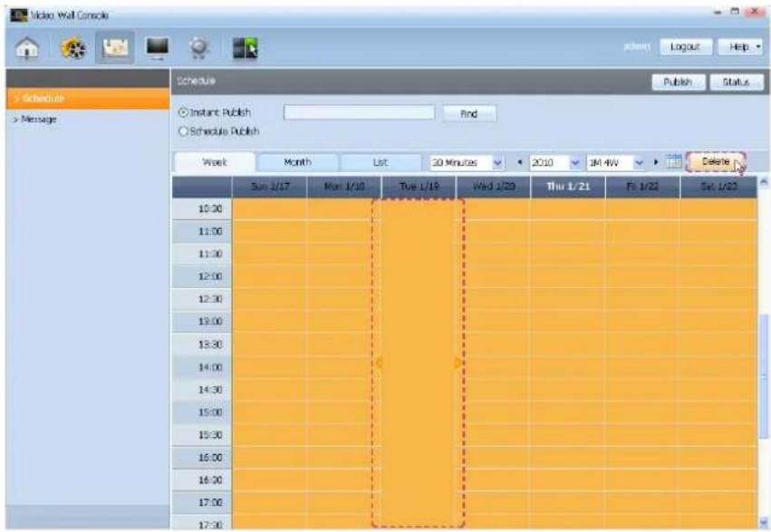The width and height of the screenshot is (771, 532).
Task: Select the Schedule Publish radio button
Action: [183, 131]
